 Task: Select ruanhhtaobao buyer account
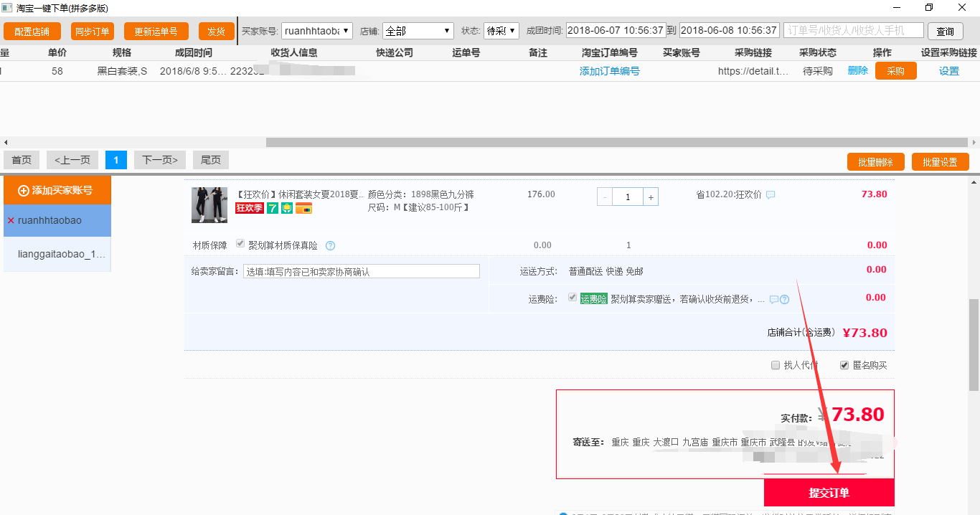(57, 221)
